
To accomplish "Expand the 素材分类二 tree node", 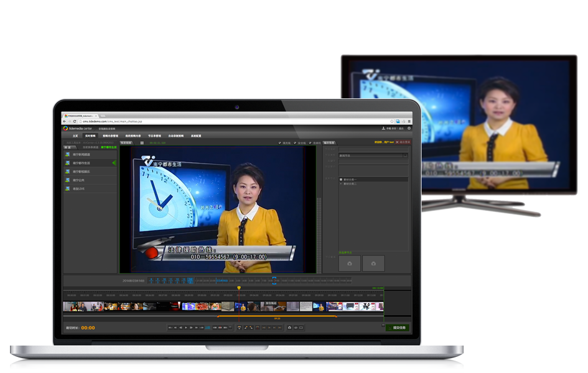I will (x=340, y=183).
